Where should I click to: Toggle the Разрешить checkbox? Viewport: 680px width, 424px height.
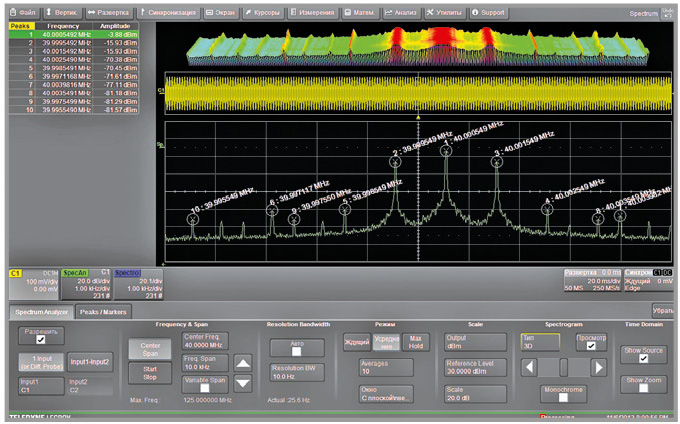[42, 340]
